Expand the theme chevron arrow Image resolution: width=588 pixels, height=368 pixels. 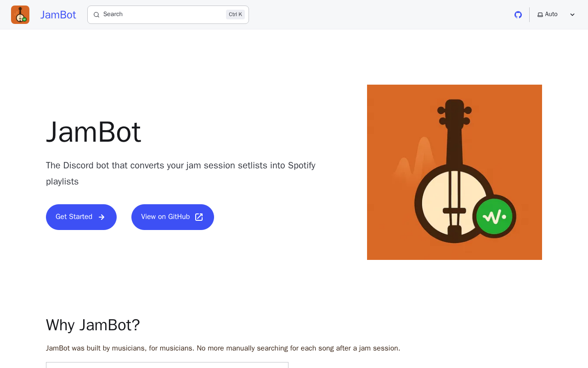click(572, 15)
